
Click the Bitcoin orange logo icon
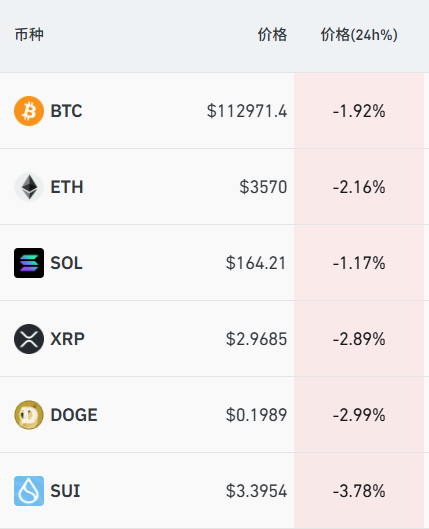point(29,111)
